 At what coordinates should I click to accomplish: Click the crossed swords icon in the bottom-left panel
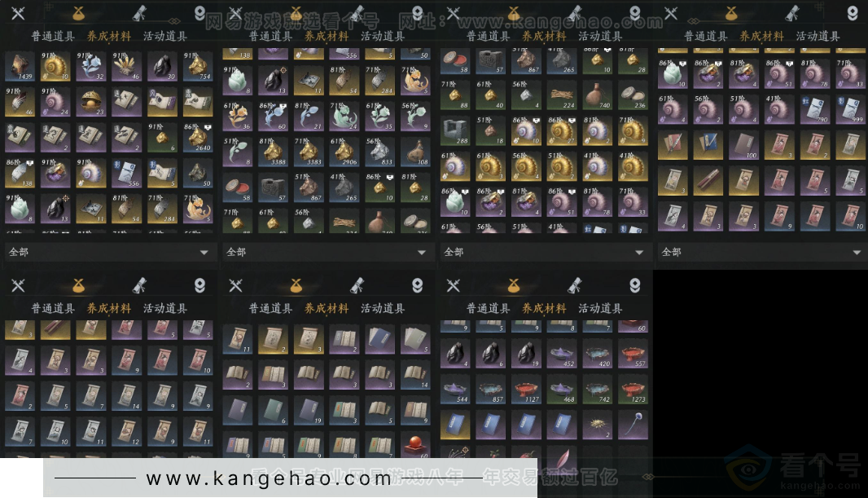pyautogui.click(x=18, y=286)
